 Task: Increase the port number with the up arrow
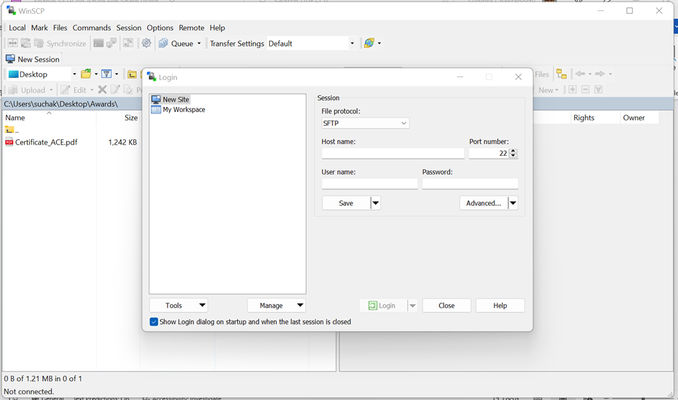pos(513,151)
